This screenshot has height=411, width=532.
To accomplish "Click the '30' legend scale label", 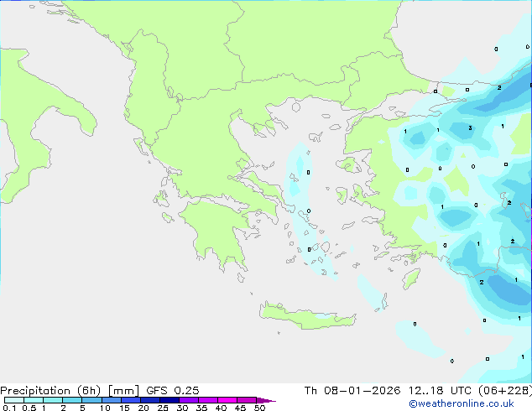I will click(x=182, y=408).
